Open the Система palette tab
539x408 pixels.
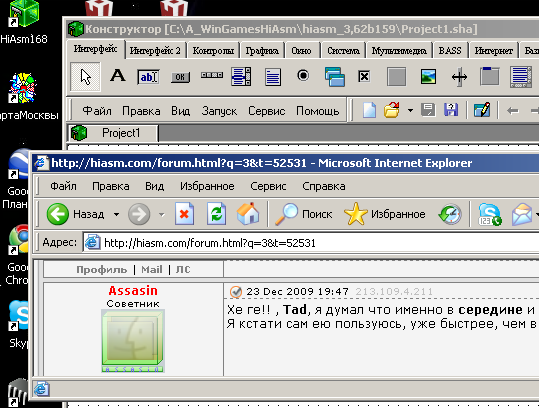coord(343,51)
